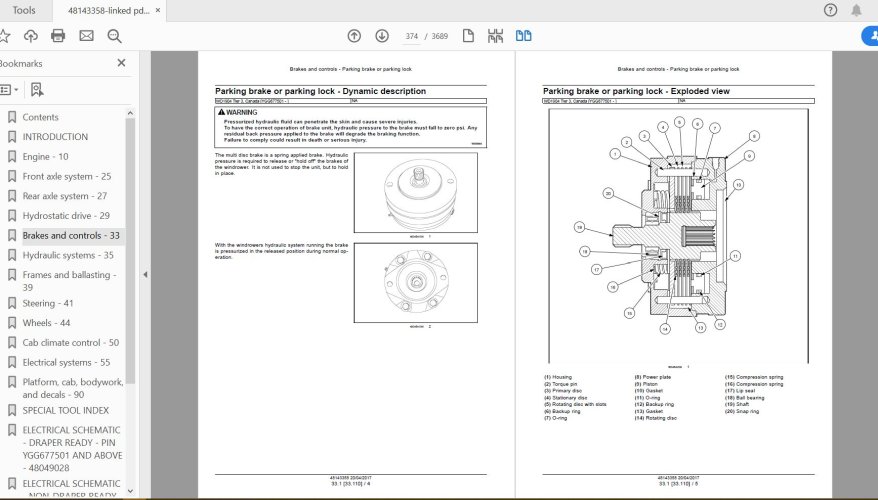Upload file to cloud icon
Viewport: 878px width, 500px height.
[31, 36]
